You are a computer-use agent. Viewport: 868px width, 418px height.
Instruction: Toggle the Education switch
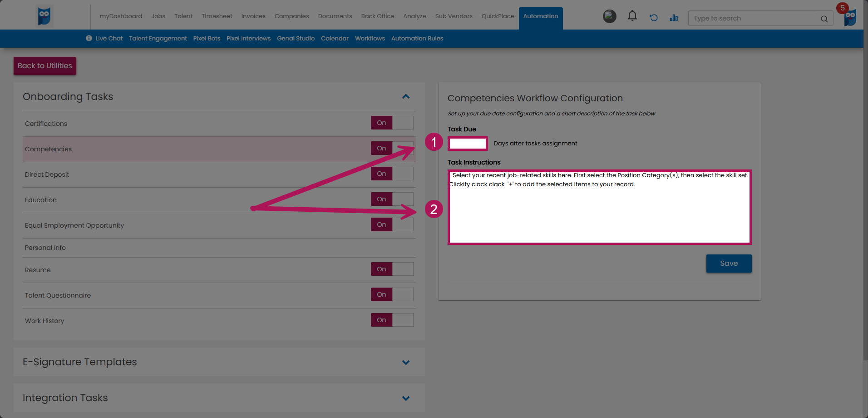[392, 199]
